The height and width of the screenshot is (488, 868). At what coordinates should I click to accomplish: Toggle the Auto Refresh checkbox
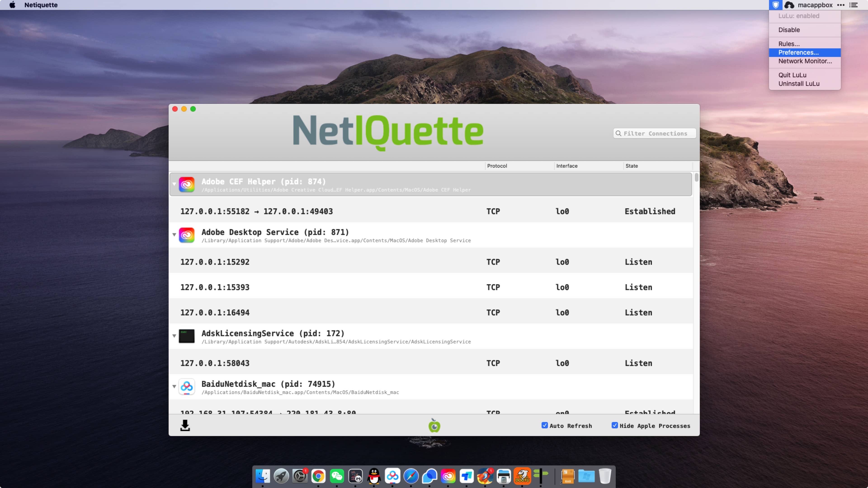(544, 425)
